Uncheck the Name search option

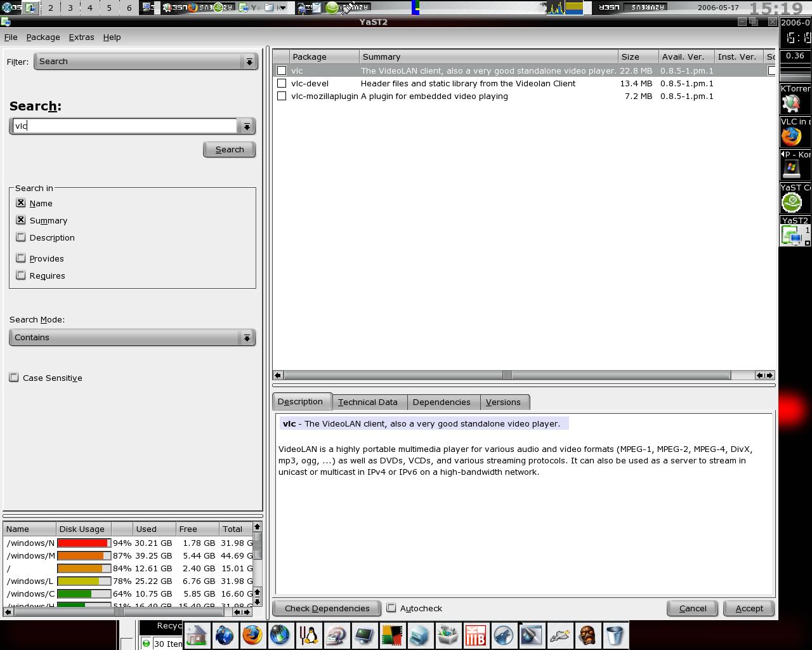click(x=21, y=203)
